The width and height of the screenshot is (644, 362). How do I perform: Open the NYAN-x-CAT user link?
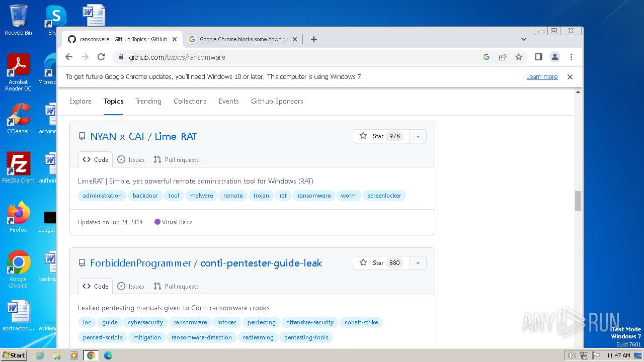[x=118, y=136]
